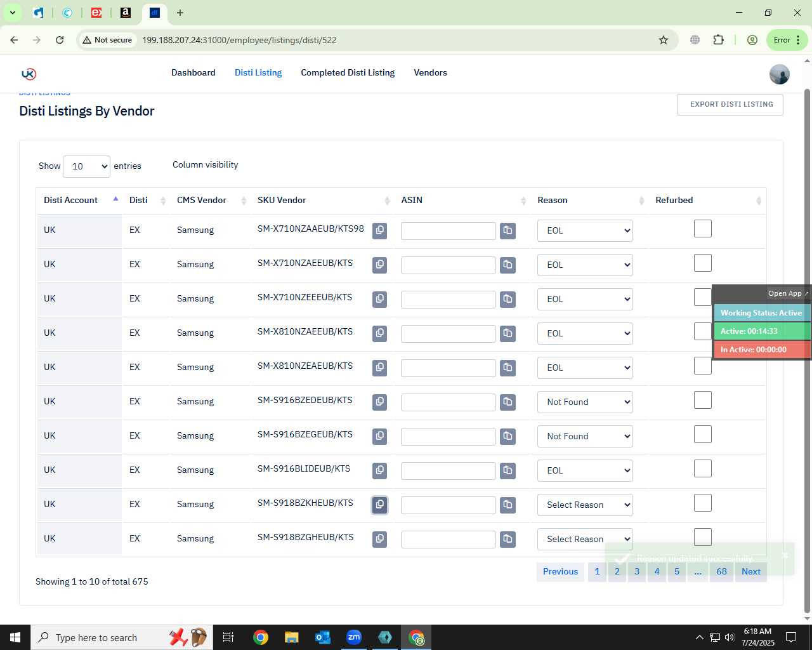Click the site logo in header
The height and width of the screenshot is (650, 812).
click(29, 74)
